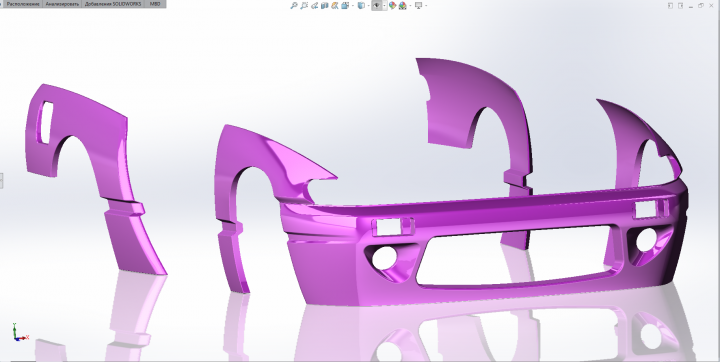Screen dimensions: 720x362
Task: Open the Apply Scene dropdown arrow
Action: pyautogui.click(x=410, y=6)
